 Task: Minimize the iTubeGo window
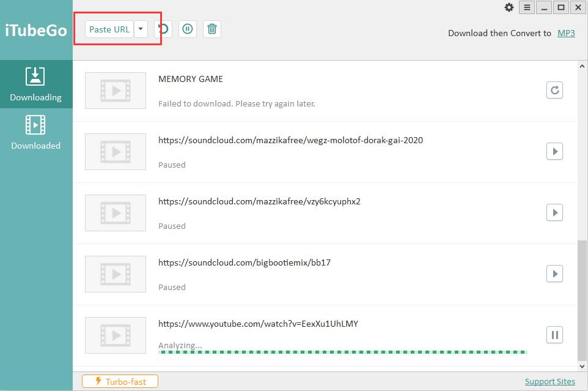[544, 7]
